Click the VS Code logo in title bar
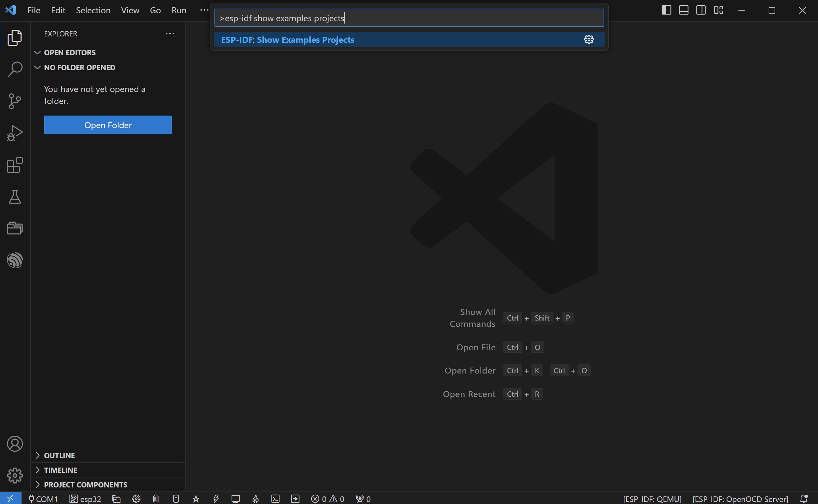 (x=11, y=10)
